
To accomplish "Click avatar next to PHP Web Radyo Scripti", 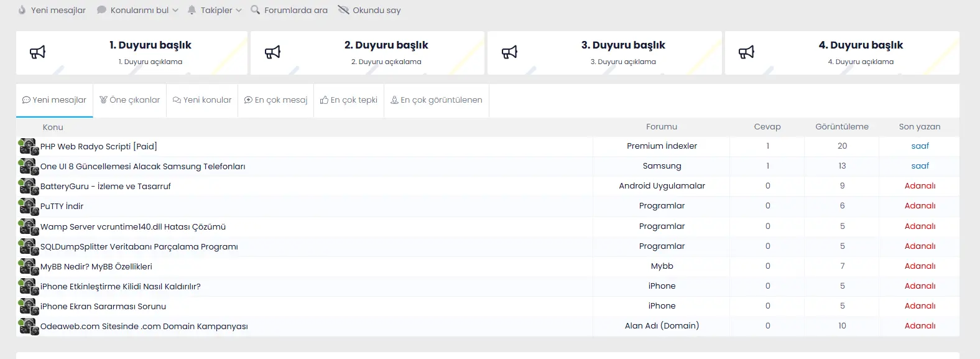I will (x=28, y=147).
